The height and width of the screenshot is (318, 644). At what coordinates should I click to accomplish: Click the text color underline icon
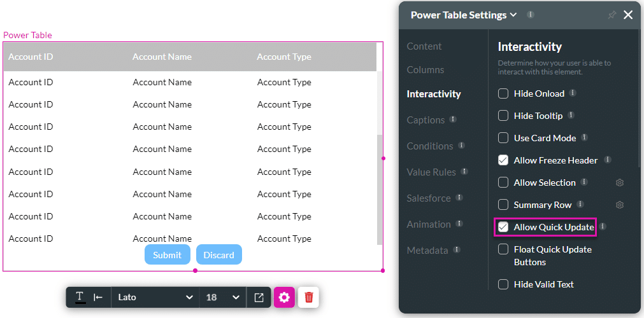tap(80, 297)
